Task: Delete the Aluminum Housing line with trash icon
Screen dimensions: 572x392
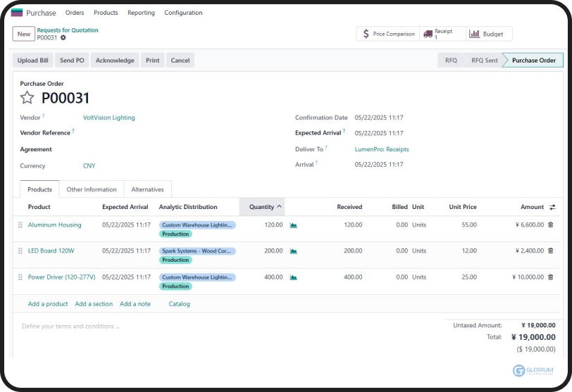Action: click(x=550, y=225)
